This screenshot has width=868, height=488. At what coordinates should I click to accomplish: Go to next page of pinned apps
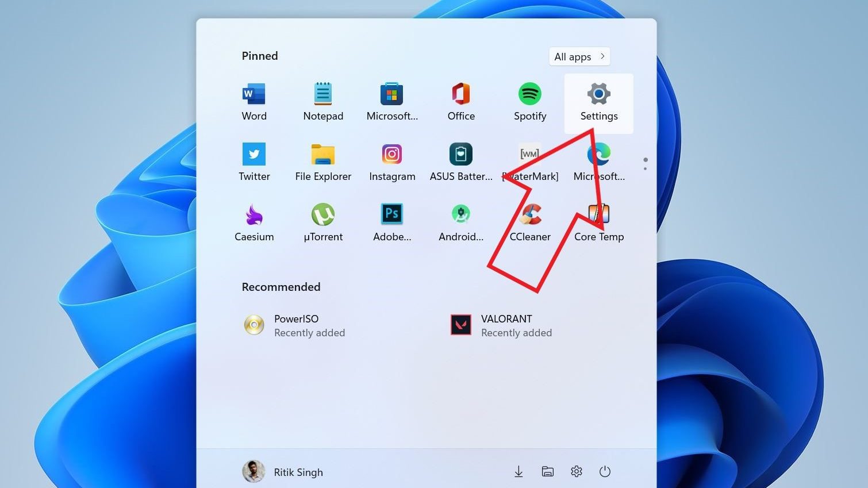pyautogui.click(x=646, y=168)
